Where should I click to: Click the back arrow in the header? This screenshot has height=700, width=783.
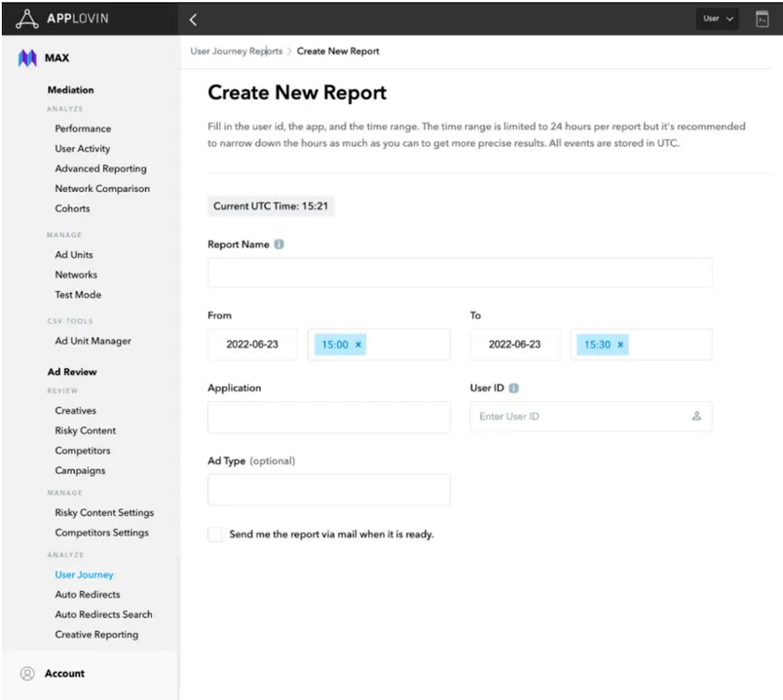click(x=193, y=18)
